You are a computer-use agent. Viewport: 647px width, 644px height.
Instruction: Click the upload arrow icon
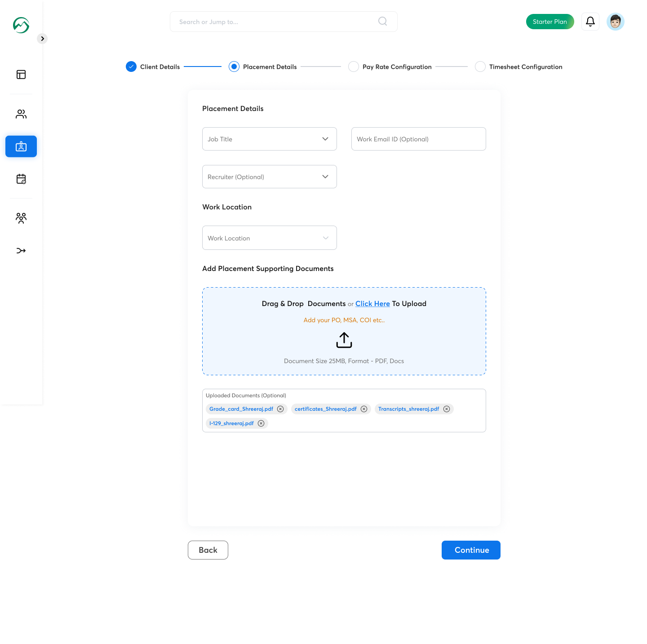(344, 340)
